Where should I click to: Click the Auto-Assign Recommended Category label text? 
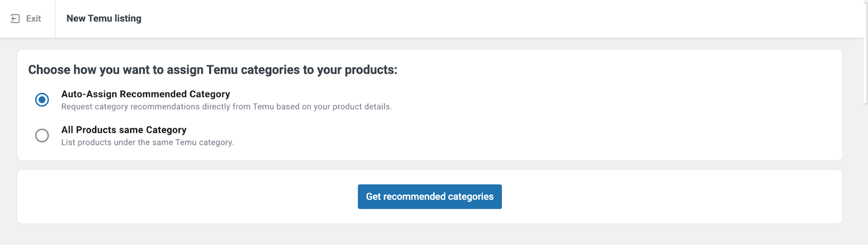coord(145,94)
